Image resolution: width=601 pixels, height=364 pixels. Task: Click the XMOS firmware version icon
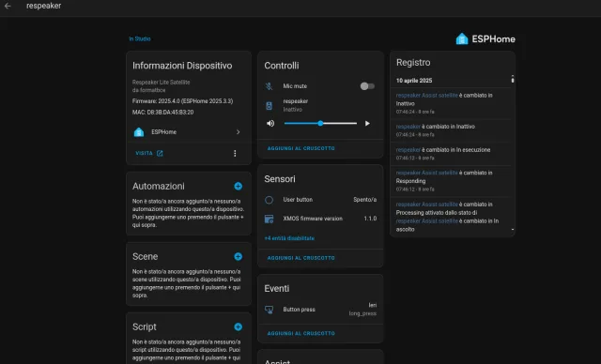coord(270,219)
